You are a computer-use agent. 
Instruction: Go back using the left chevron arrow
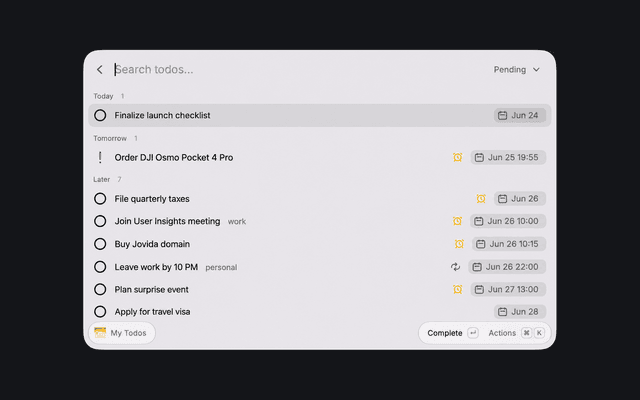(x=100, y=70)
